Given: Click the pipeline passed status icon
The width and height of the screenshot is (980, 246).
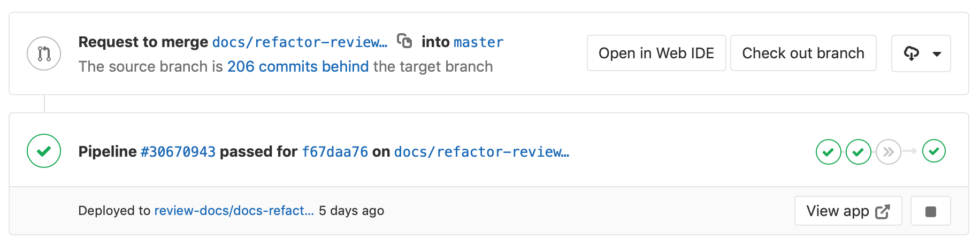Looking at the screenshot, I should [x=44, y=151].
